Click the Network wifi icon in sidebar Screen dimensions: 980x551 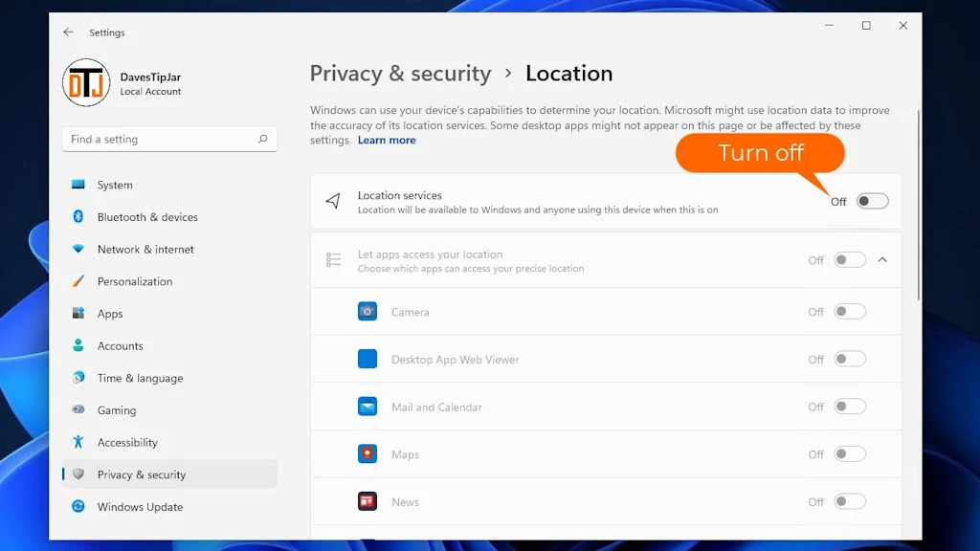pyautogui.click(x=78, y=249)
